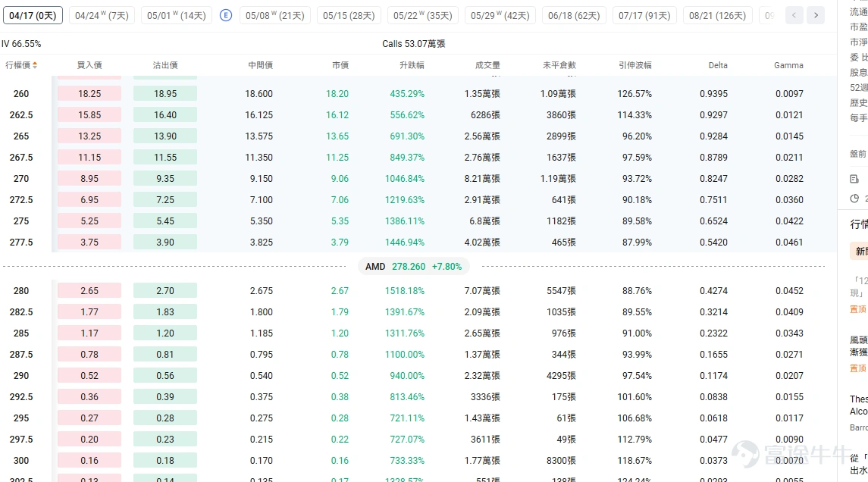The image size is (868, 482).
Task: Click ask price 0.39 for strike 292.5
Action: 165,397
